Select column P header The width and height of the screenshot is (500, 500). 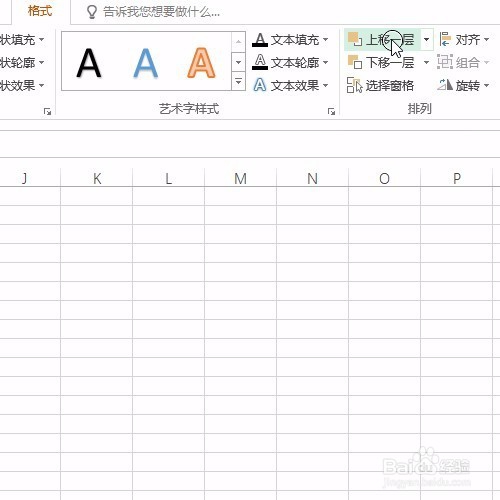click(457, 178)
